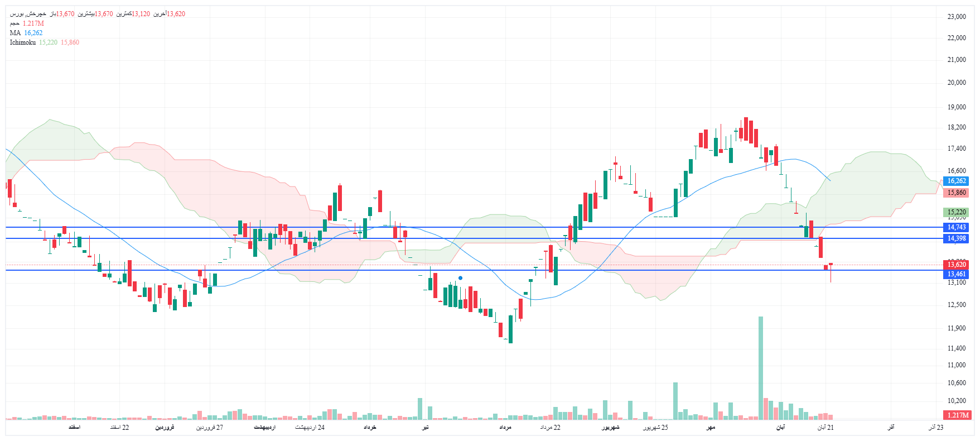Select the 14,398 horizontal line price label

click(956, 238)
